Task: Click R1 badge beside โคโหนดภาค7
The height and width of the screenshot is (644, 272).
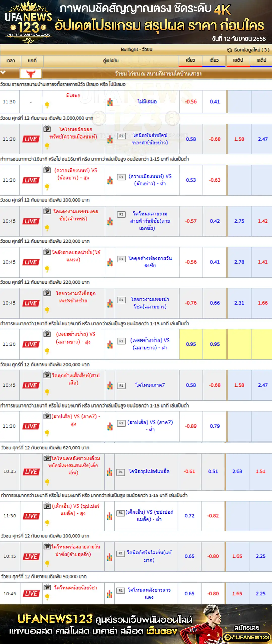Action: (121, 385)
